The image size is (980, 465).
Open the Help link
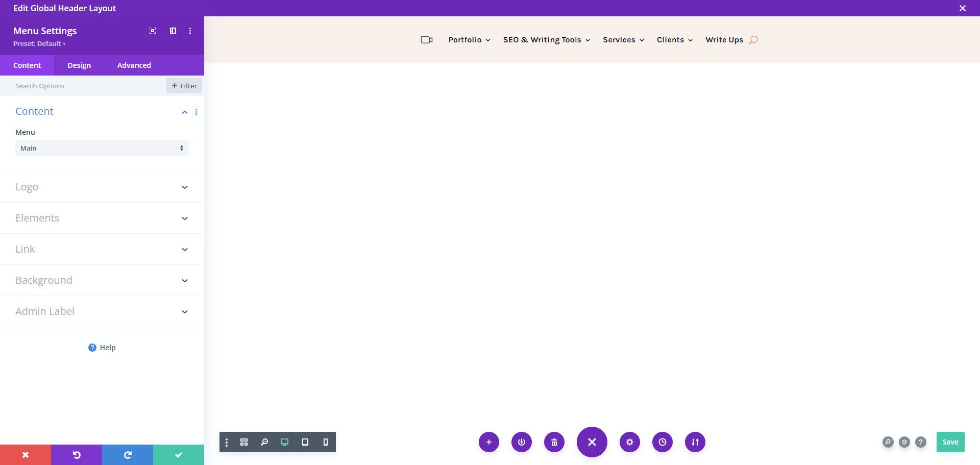(x=102, y=347)
